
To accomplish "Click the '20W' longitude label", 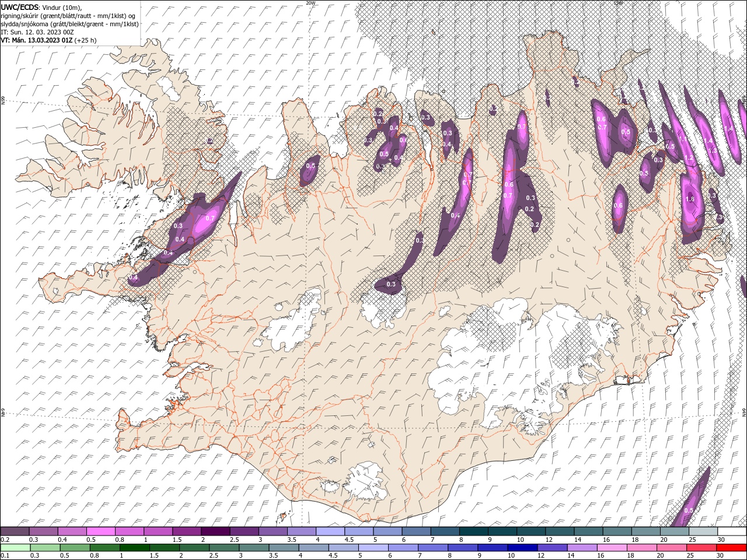I will point(310,3).
